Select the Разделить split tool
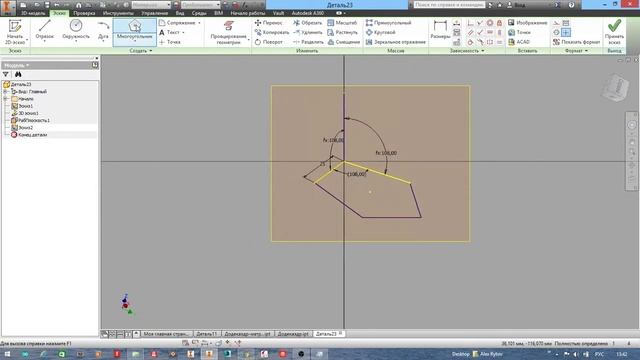The height and width of the screenshot is (360, 640). [x=308, y=42]
